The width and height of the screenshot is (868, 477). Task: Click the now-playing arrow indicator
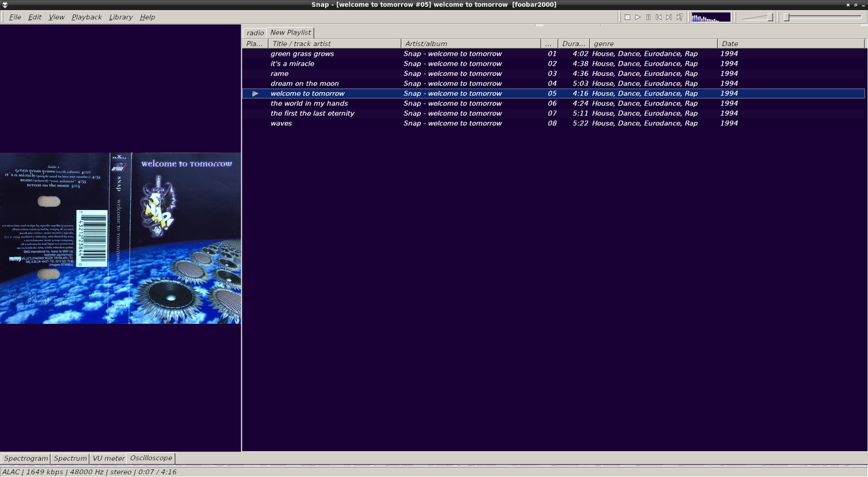255,94
